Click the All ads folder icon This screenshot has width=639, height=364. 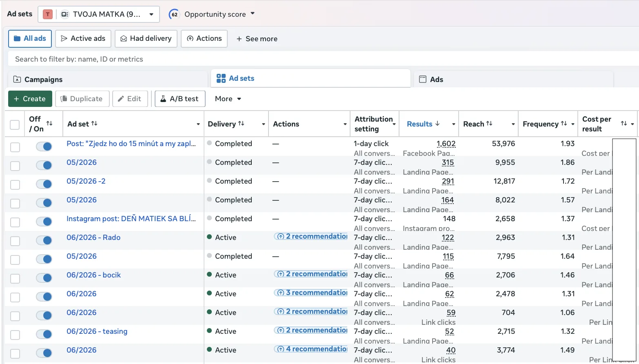pyautogui.click(x=17, y=38)
